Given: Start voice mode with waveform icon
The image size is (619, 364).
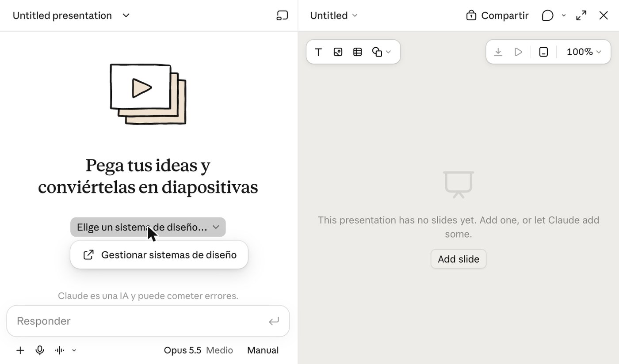Looking at the screenshot, I should (60, 350).
